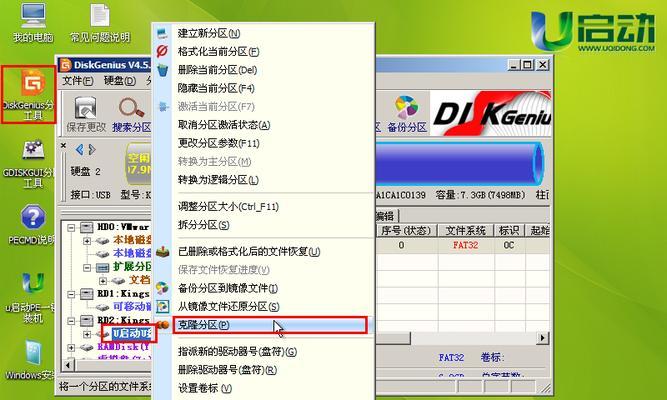Click the 建立新分区 menu icon
The image size is (667, 400).
(162, 33)
